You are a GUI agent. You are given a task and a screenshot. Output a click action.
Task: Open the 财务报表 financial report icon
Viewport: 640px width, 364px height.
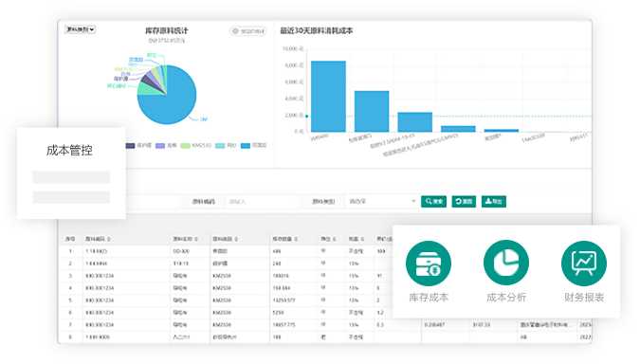click(x=584, y=264)
